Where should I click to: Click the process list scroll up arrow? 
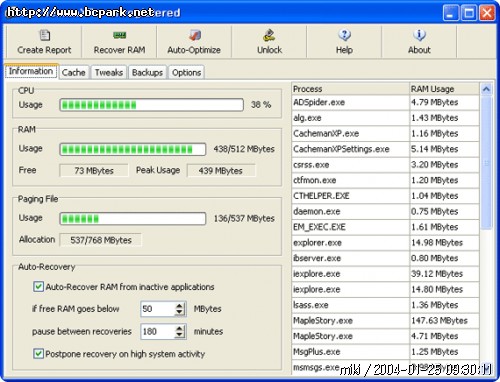(486, 89)
